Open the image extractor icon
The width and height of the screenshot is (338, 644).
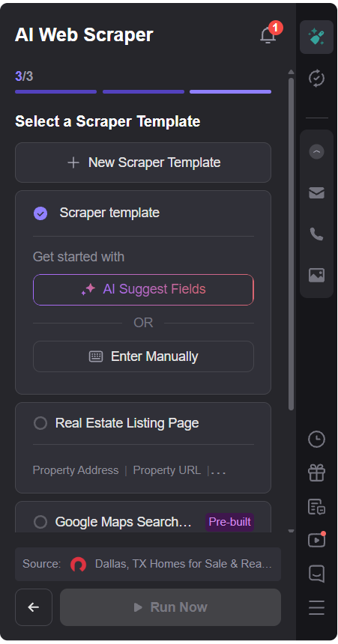(316, 275)
